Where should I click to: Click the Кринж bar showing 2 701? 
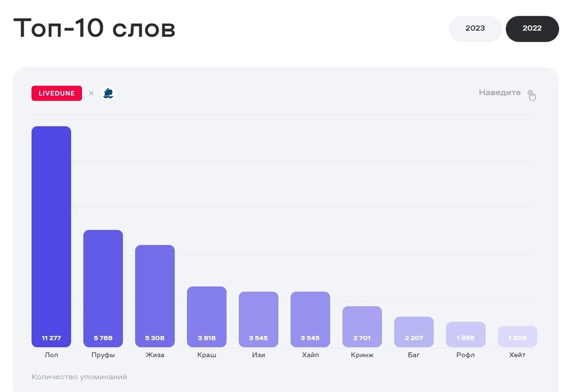point(362,327)
